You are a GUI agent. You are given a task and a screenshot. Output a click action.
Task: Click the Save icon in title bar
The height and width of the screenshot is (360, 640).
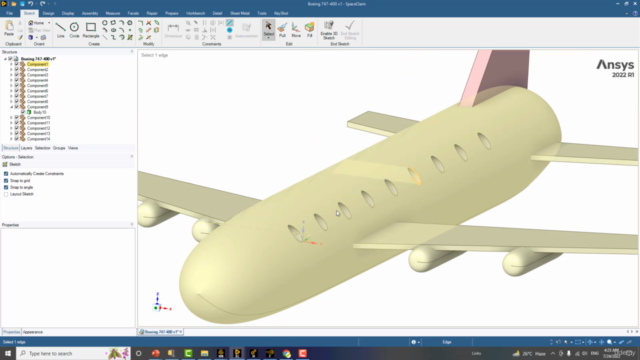pyautogui.click(x=22, y=4)
